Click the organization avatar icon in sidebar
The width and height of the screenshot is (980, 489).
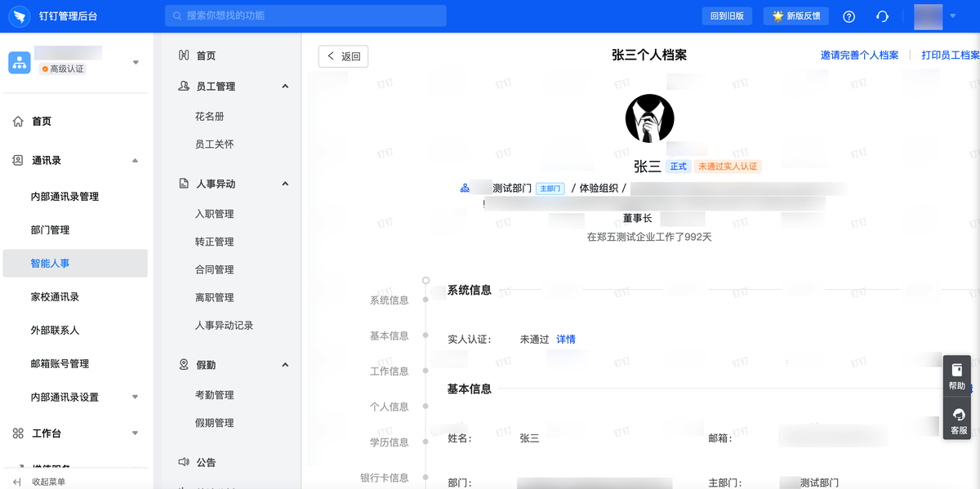(x=19, y=62)
